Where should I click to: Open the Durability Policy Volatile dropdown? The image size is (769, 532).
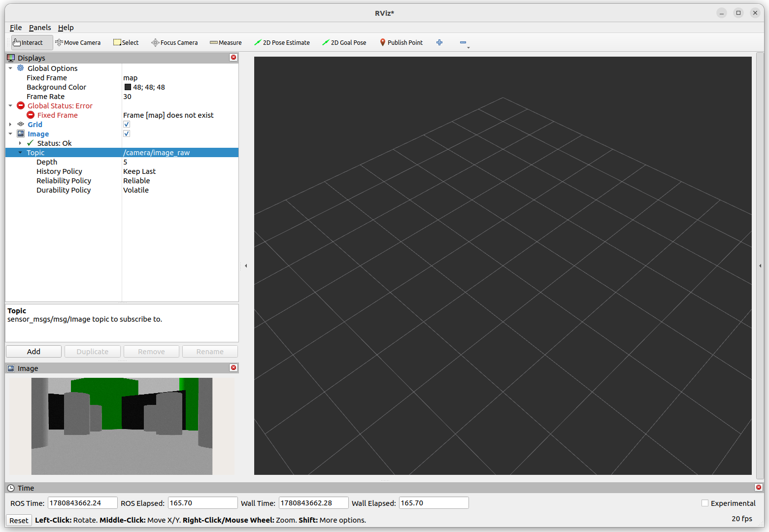tap(180, 190)
